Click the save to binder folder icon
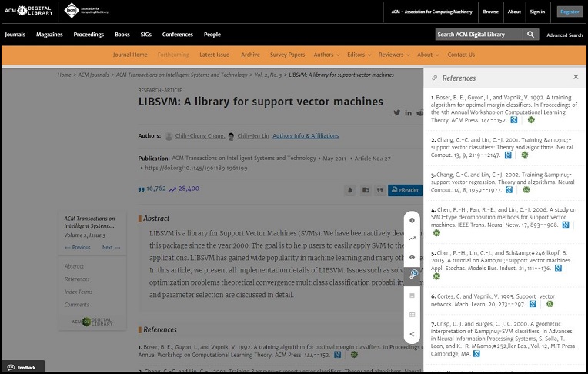588x374 pixels. 366,190
